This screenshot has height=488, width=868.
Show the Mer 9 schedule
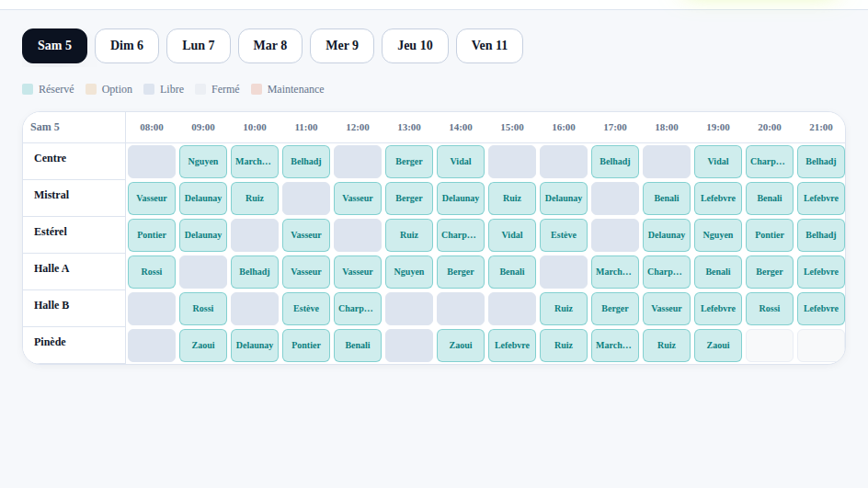coord(342,46)
